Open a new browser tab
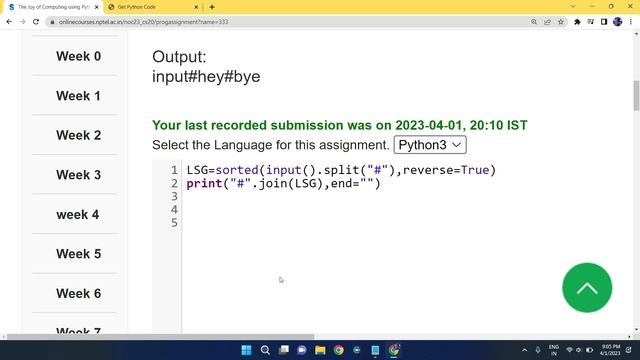Image resolution: width=640 pixels, height=360 pixels. point(212,7)
